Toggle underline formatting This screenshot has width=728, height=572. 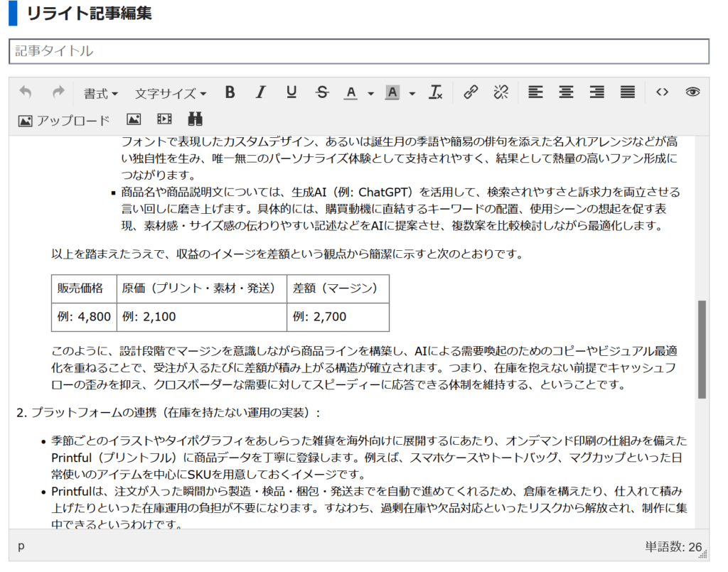[291, 92]
